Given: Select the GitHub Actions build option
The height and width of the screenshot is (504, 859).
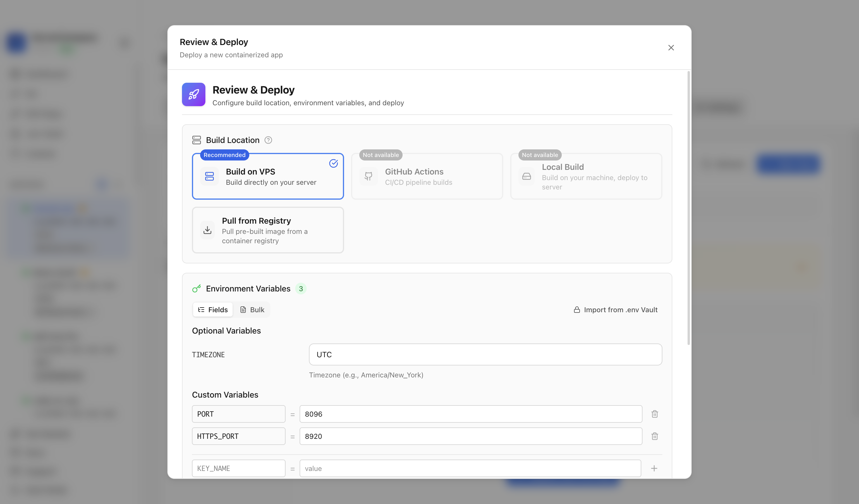Looking at the screenshot, I should point(427,176).
